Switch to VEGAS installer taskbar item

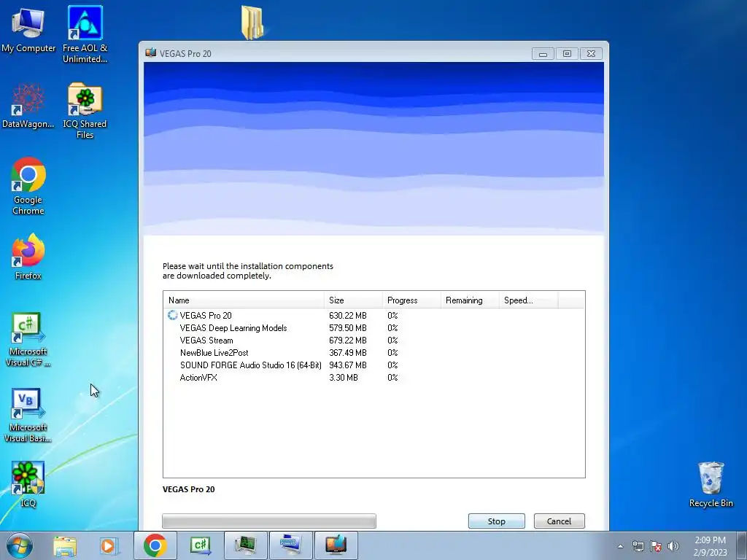coord(336,545)
